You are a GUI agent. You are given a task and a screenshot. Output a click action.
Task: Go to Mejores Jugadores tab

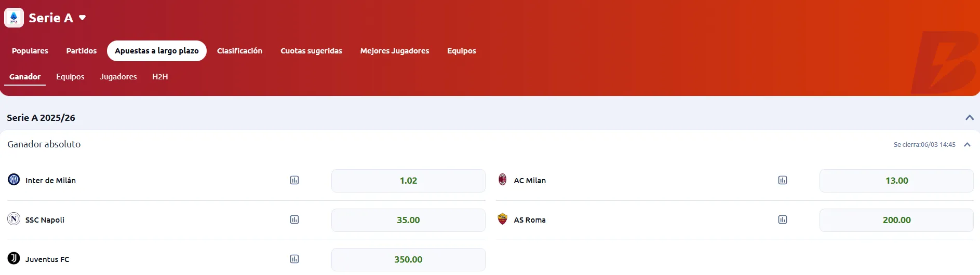(395, 51)
